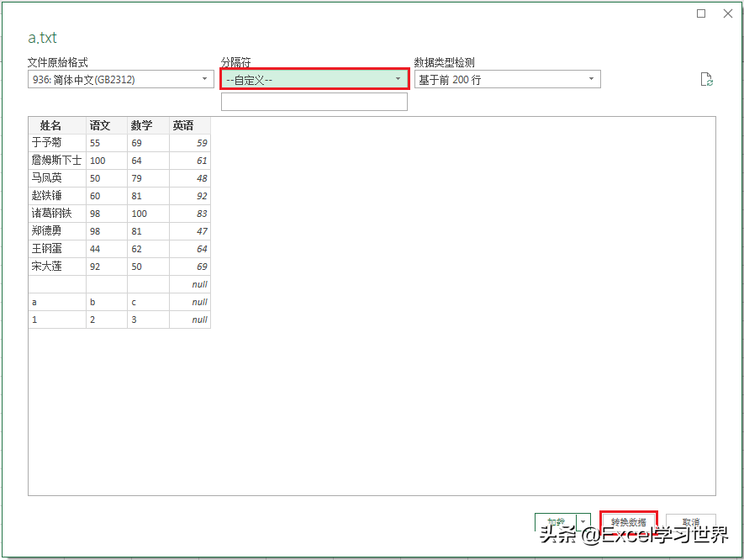
Task: Close the a.txt preview dialog
Action: [x=727, y=13]
